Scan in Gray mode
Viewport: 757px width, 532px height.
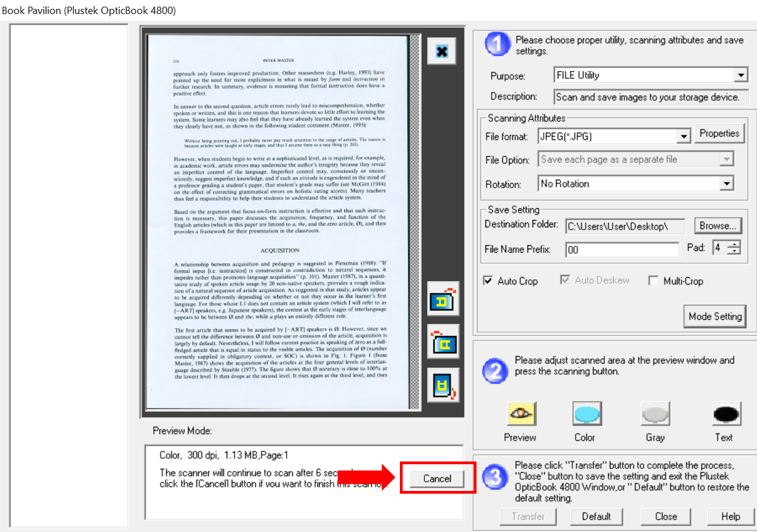[655, 414]
